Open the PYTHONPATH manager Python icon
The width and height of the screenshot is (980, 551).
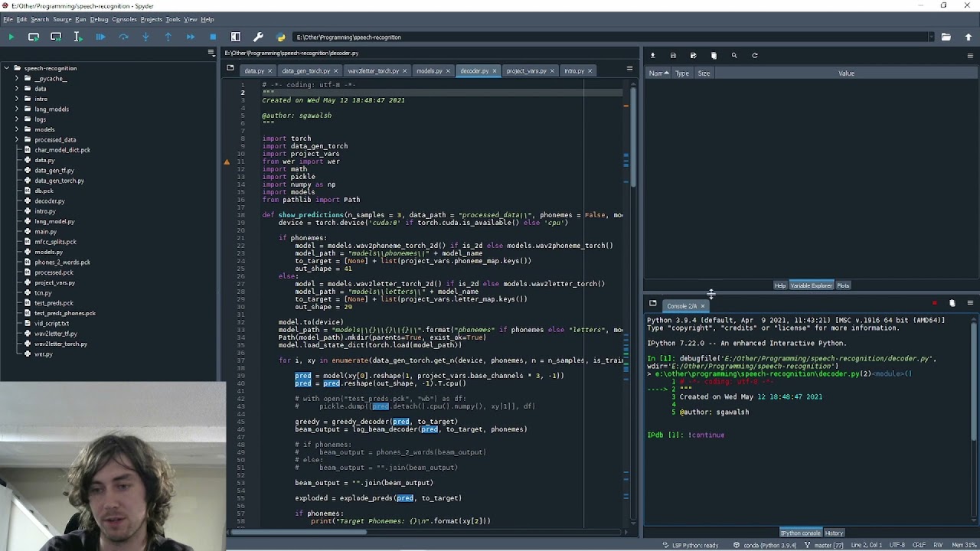click(281, 37)
